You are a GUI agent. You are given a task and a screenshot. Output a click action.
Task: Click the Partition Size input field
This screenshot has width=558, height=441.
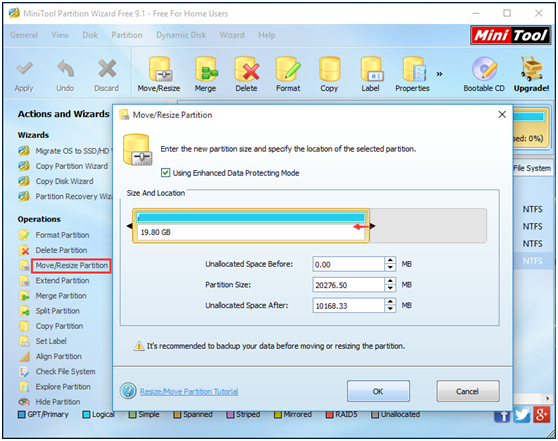tap(349, 285)
